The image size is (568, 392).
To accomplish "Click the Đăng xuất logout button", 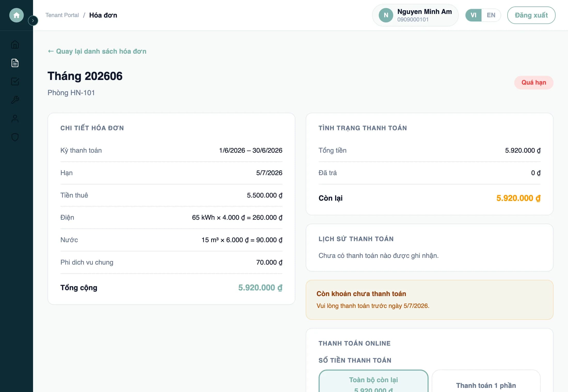I will (x=531, y=15).
